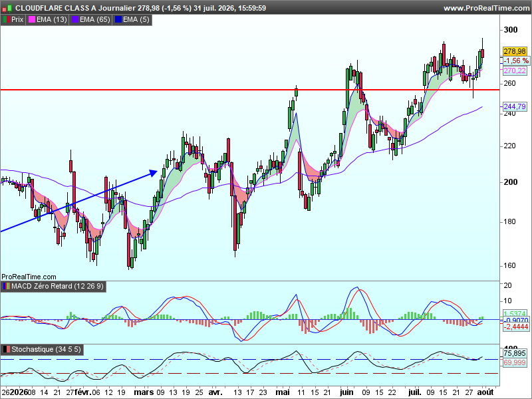Click the 14 date tick on time axis
This screenshot has width=532, height=399.
(x=44, y=392)
